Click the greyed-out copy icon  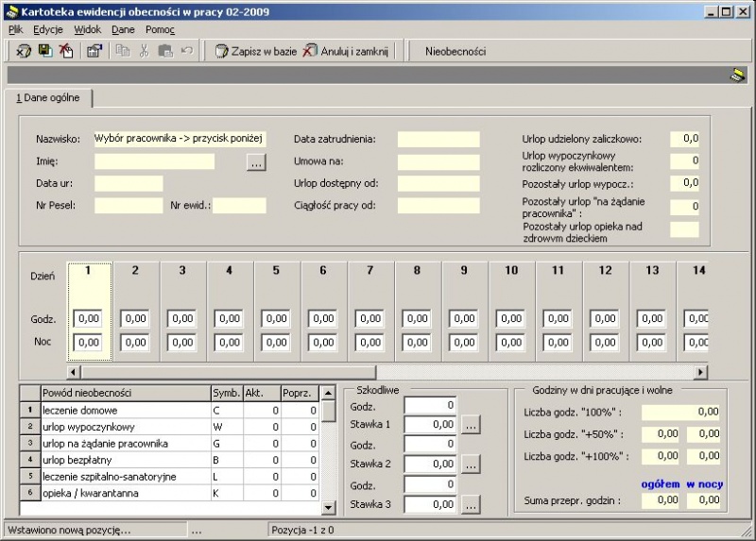coord(123,51)
